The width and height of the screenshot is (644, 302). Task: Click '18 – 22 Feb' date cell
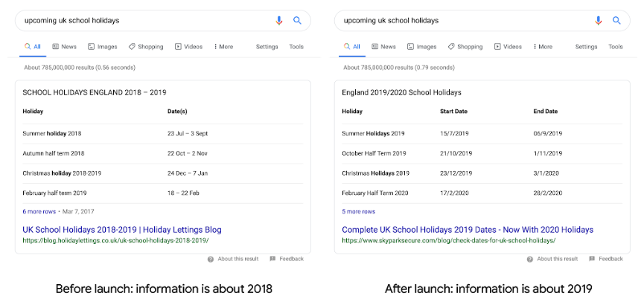(183, 193)
